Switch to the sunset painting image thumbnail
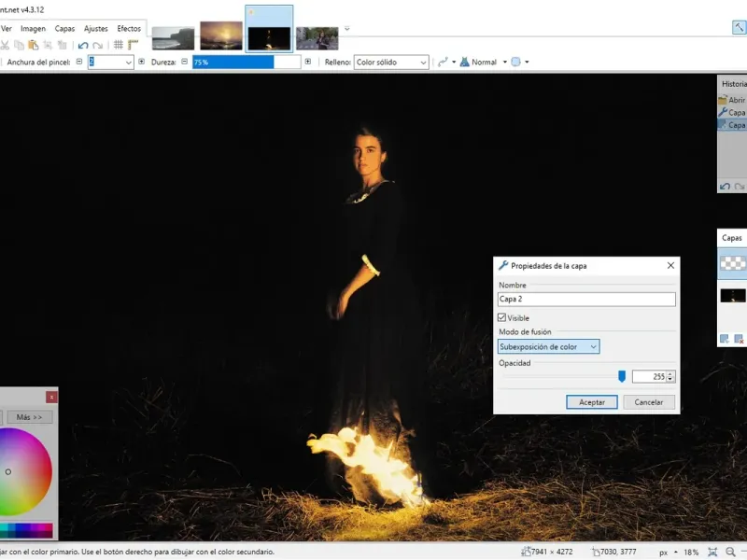Image resolution: width=747 pixels, height=560 pixels. [x=221, y=35]
